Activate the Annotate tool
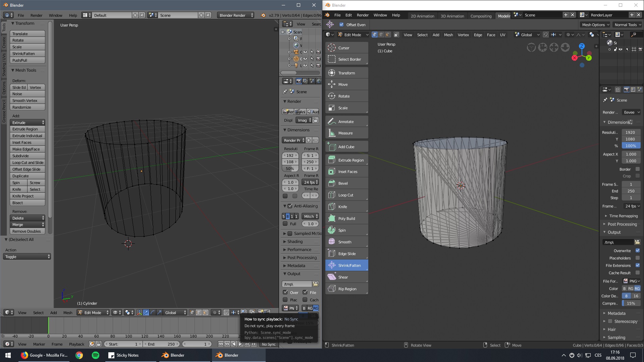644x362 pixels. click(x=346, y=122)
